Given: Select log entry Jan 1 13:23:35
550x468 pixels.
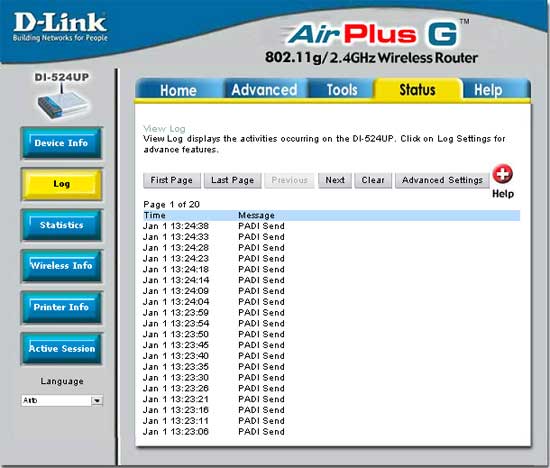Looking at the screenshot, I should tap(214, 367).
